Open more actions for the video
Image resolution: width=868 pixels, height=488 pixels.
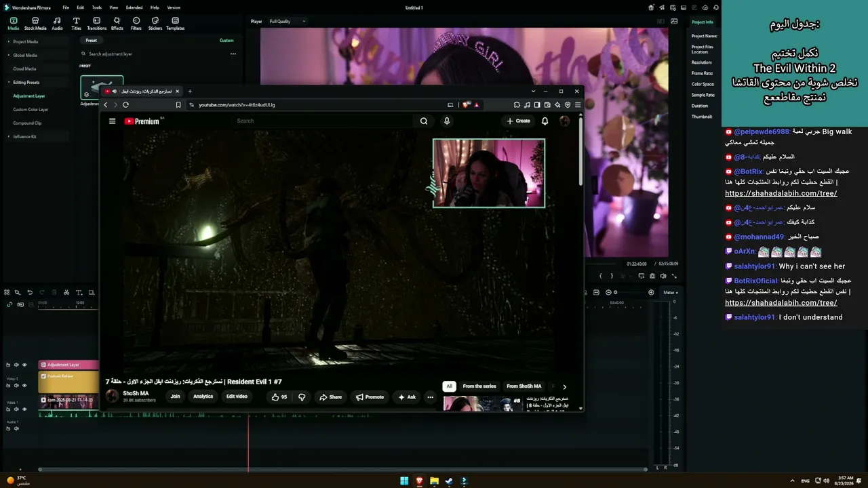point(430,397)
